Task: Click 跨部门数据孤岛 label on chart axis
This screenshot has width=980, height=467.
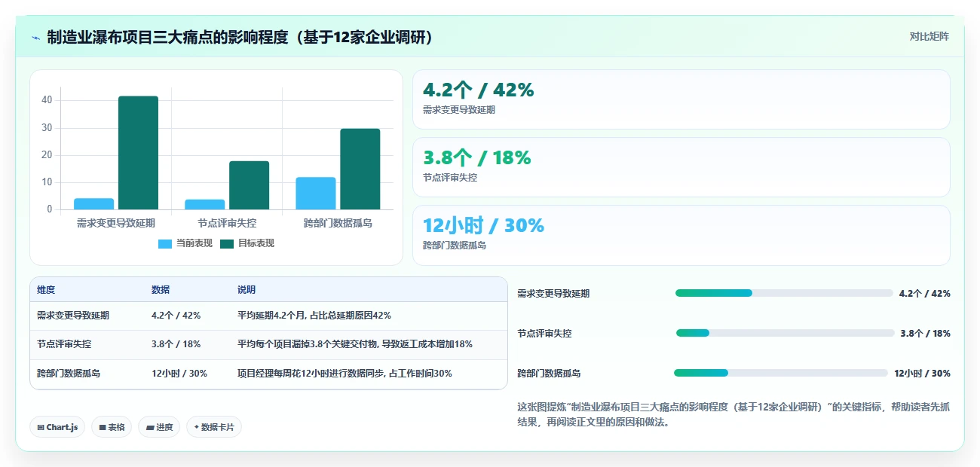Action: coord(338,224)
